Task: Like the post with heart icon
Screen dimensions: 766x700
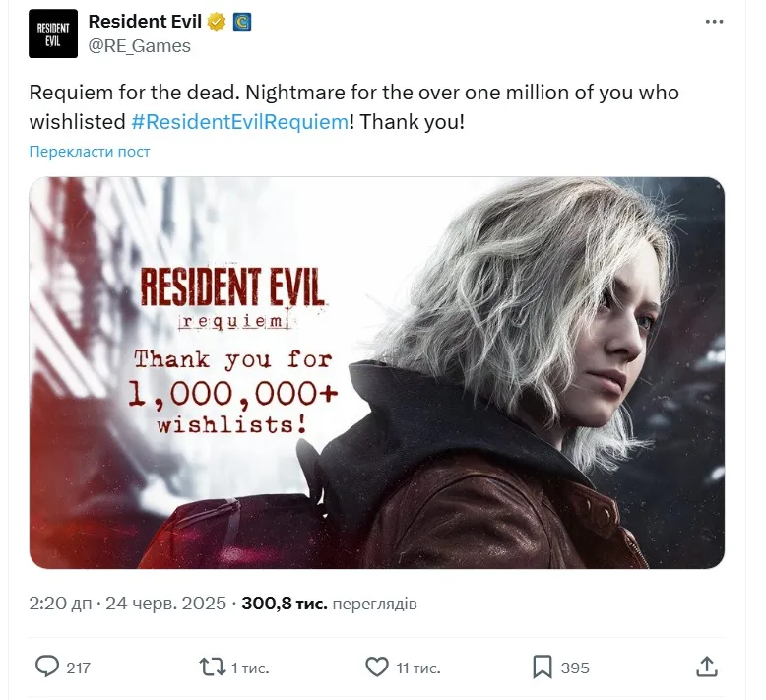Action: (377, 668)
